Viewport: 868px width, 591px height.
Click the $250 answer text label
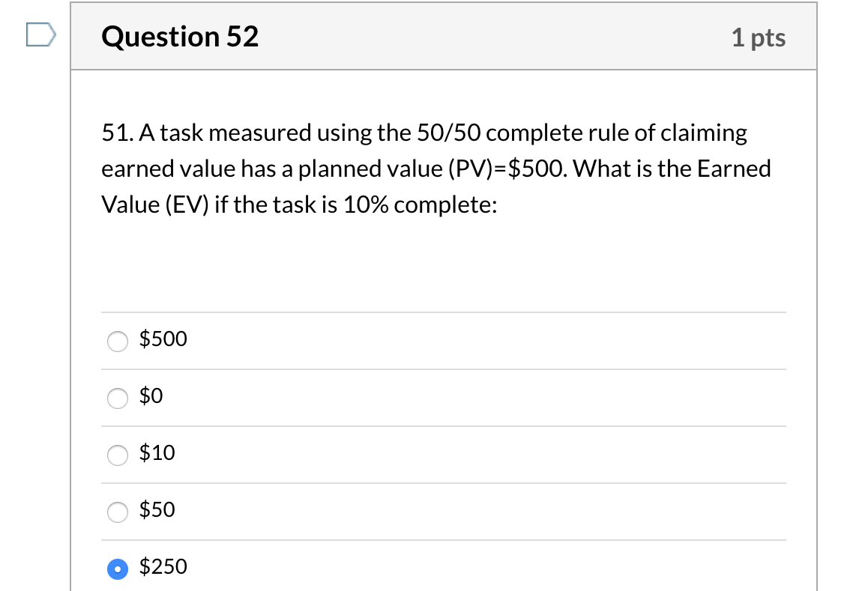[162, 567]
